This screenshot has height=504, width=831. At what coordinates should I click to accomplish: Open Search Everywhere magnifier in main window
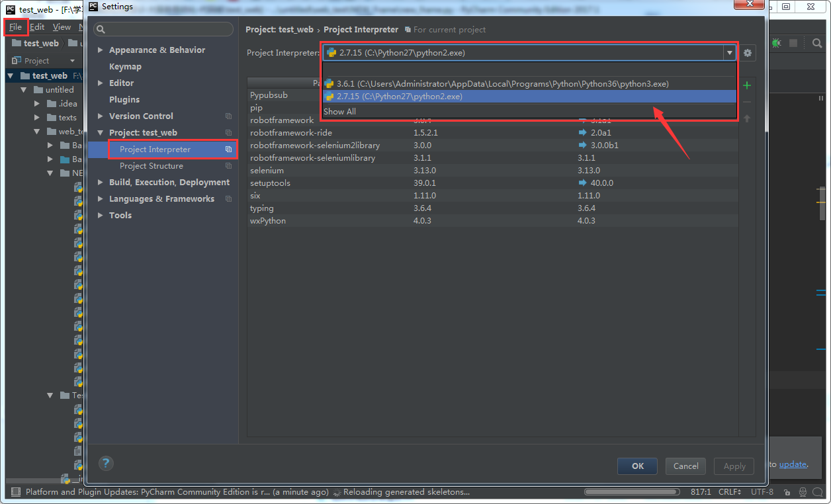pyautogui.click(x=817, y=43)
